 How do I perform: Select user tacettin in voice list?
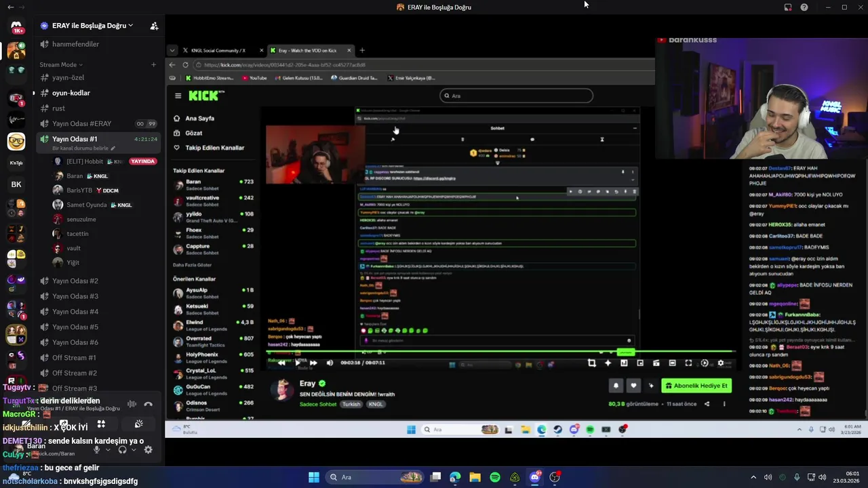[x=105, y=234]
